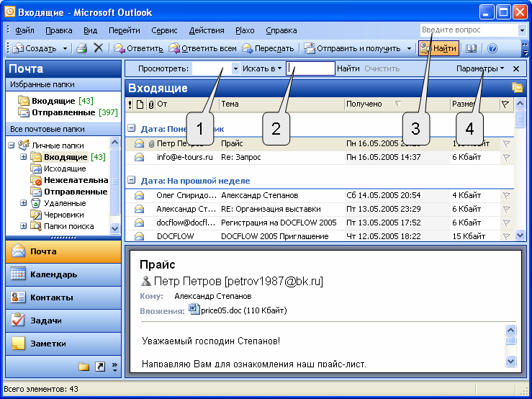
Task: Open Отправить и получить dropdown arrow
Action: tap(409, 48)
